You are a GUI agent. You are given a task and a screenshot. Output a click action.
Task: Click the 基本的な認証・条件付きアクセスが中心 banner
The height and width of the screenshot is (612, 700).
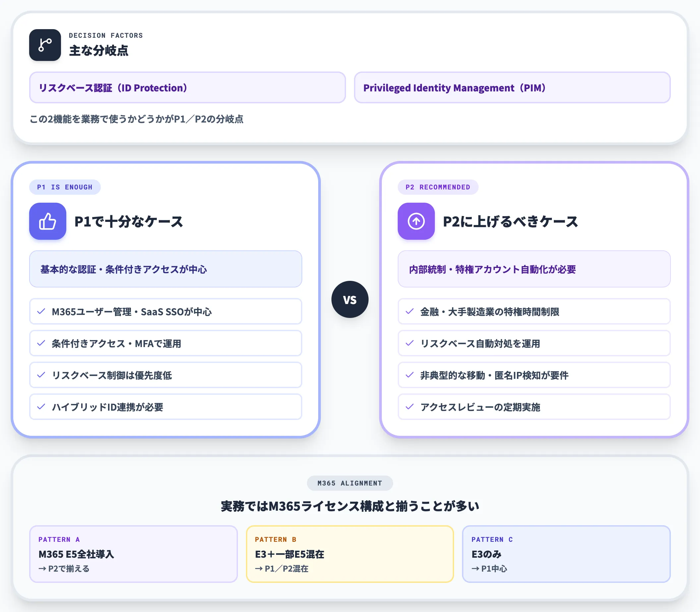165,269
